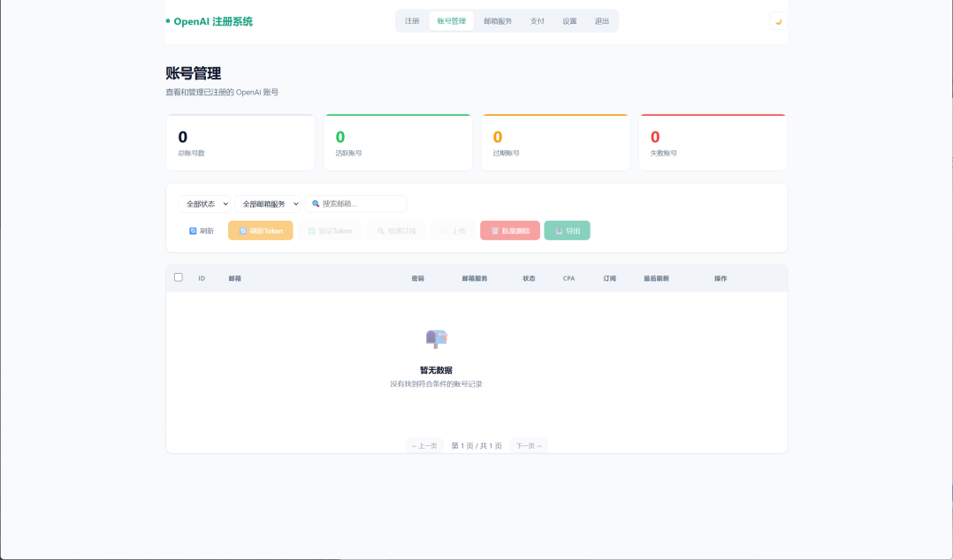Click the mailbox illustration in empty state

click(x=434, y=337)
